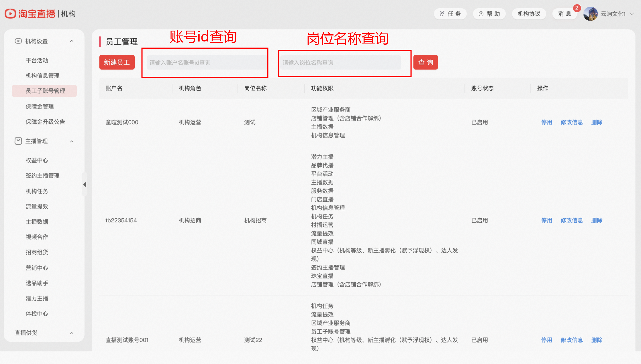The height and width of the screenshot is (364, 641).
Task: Select 员工子账号管理 sidebar item
Action: coord(44,91)
